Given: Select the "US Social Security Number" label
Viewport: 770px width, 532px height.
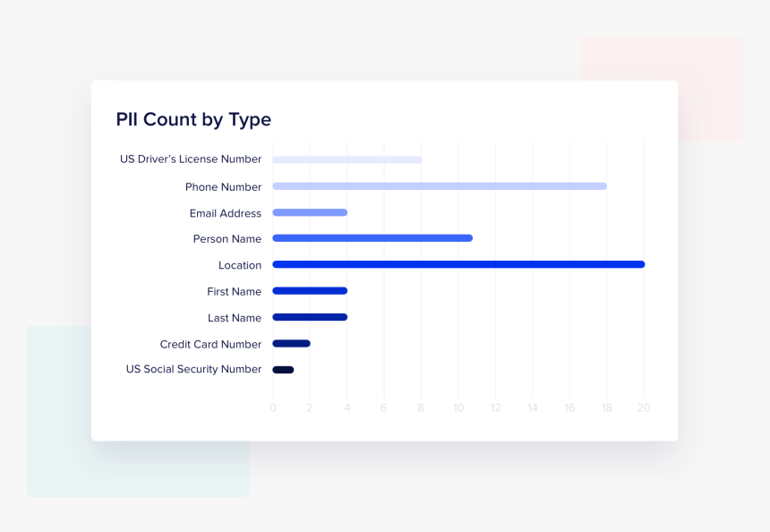Looking at the screenshot, I should pyautogui.click(x=194, y=369).
